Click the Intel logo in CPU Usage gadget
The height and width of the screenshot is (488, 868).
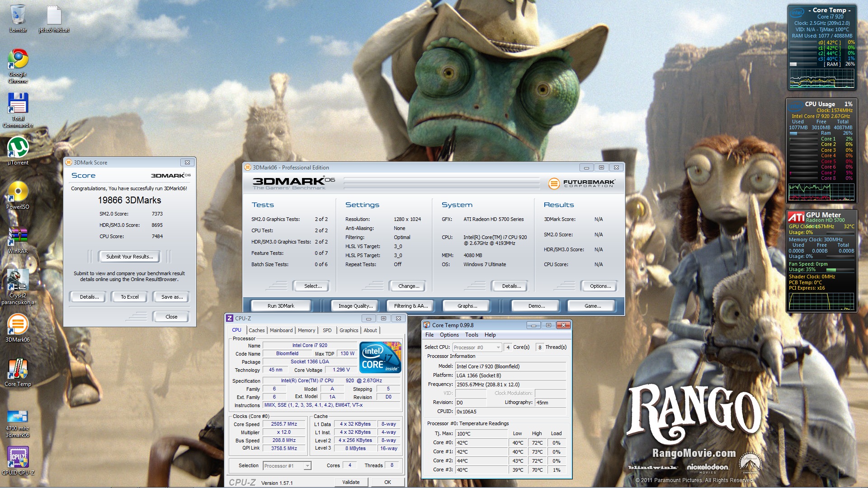point(796,106)
